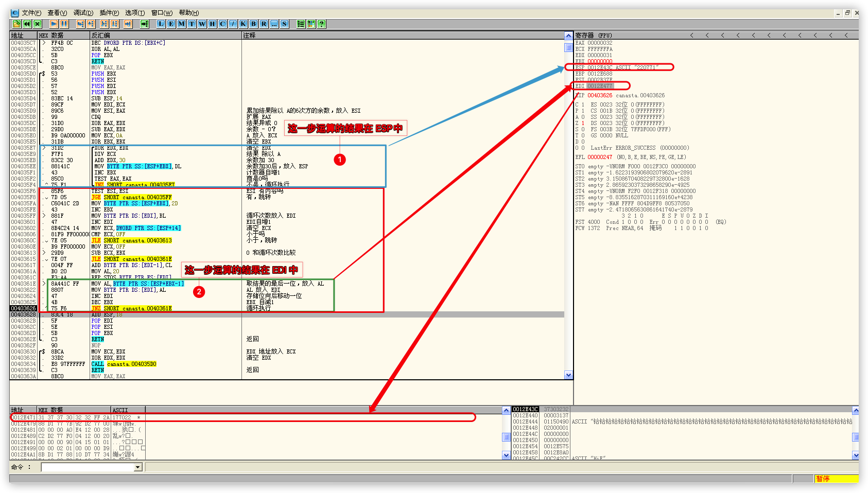Open the Breakpoints 'B' window button

pyautogui.click(x=253, y=24)
